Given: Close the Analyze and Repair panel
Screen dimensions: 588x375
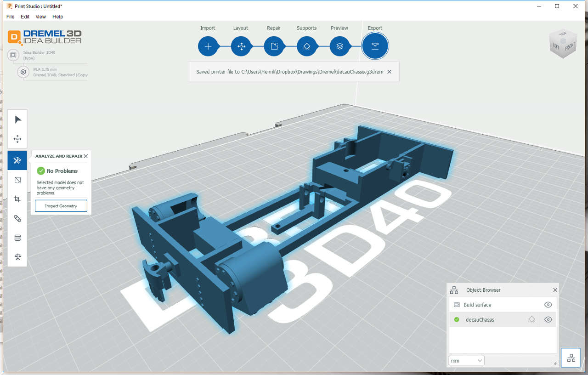Looking at the screenshot, I should click(x=86, y=156).
